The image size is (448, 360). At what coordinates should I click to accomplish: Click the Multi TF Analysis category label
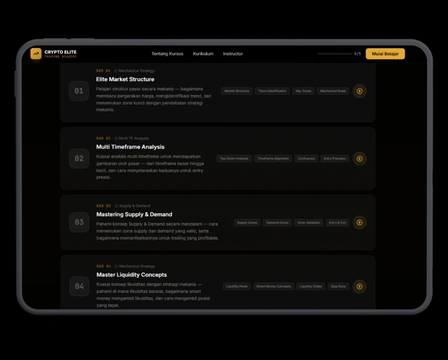click(134, 138)
